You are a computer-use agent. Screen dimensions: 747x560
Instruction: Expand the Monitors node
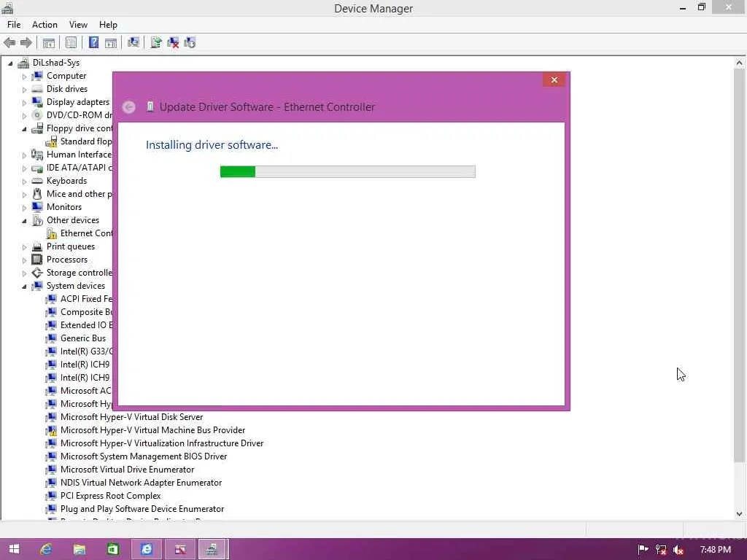point(24,207)
